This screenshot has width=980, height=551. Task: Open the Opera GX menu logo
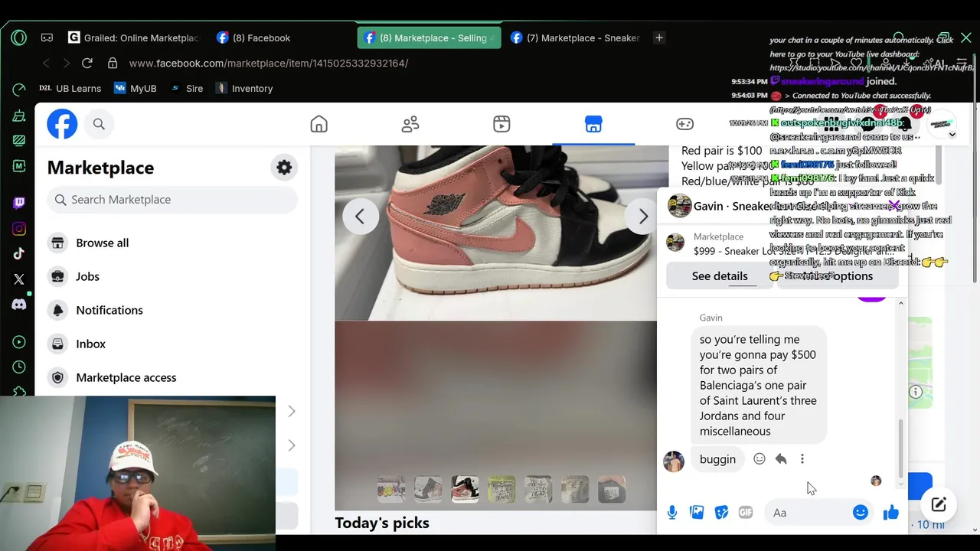coord(19,37)
